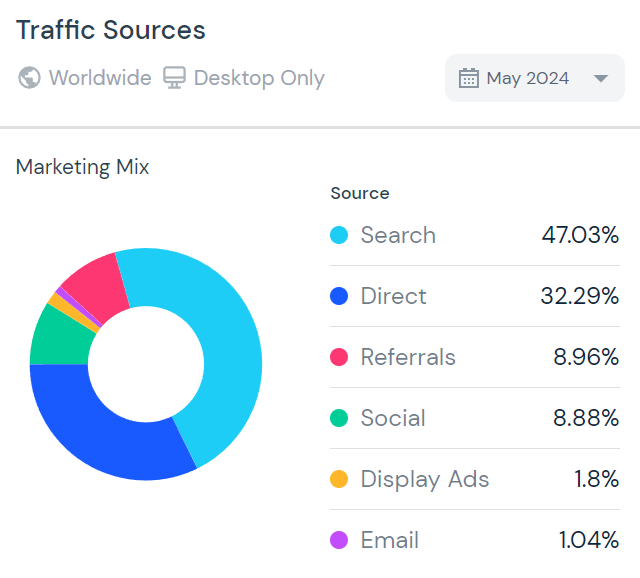Select the Social source label

coord(393,419)
